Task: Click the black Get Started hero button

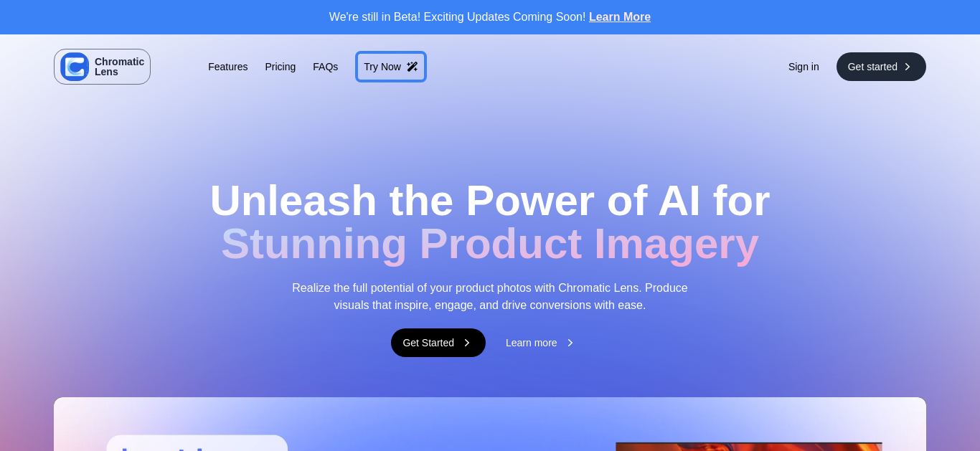Action: pyautogui.click(x=438, y=343)
